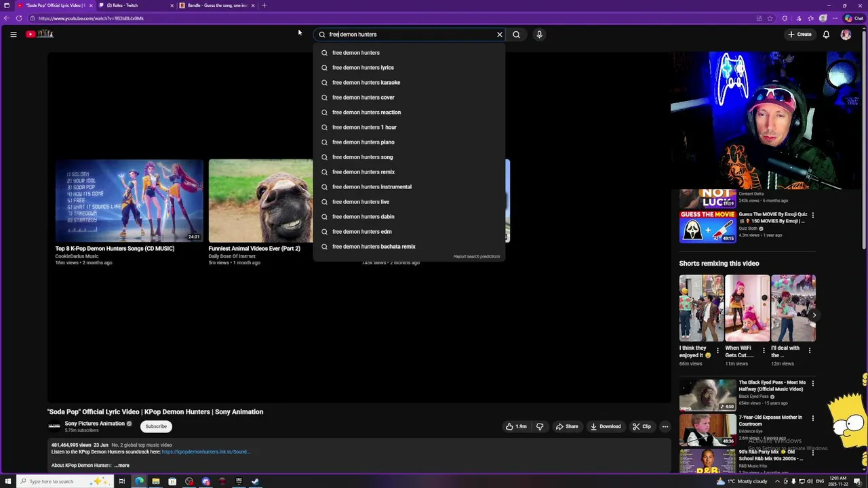Go back with browser back arrow
868x488 pixels.
tap(7, 18)
